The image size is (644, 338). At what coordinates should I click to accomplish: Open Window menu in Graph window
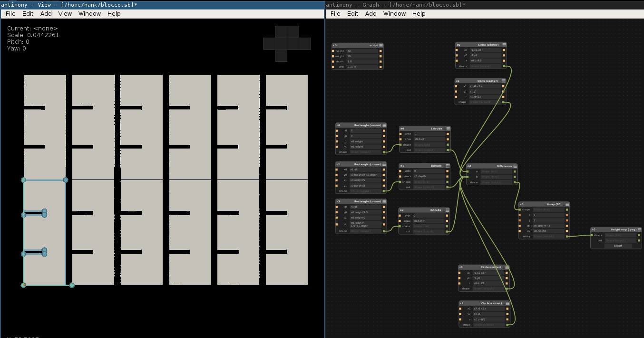(x=395, y=13)
